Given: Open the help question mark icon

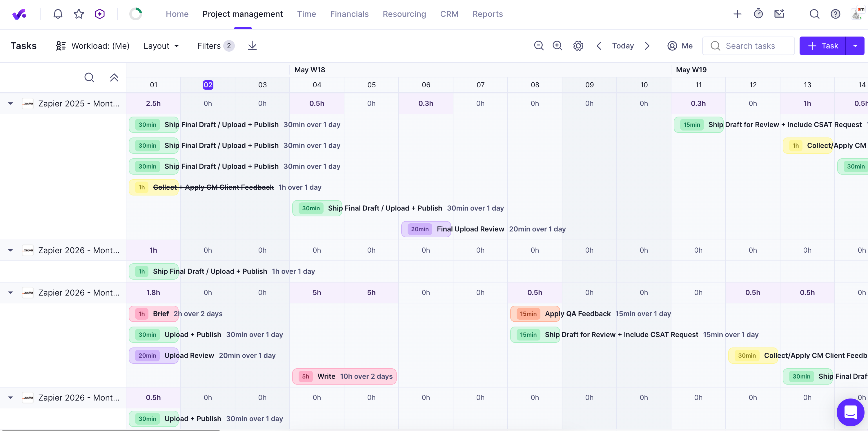Looking at the screenshot, I should [x=835, y=14].
